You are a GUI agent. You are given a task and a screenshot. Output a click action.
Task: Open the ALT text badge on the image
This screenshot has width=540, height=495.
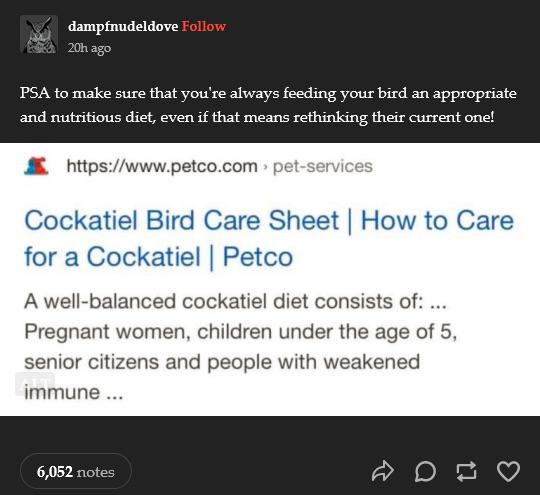coord(35,384)
